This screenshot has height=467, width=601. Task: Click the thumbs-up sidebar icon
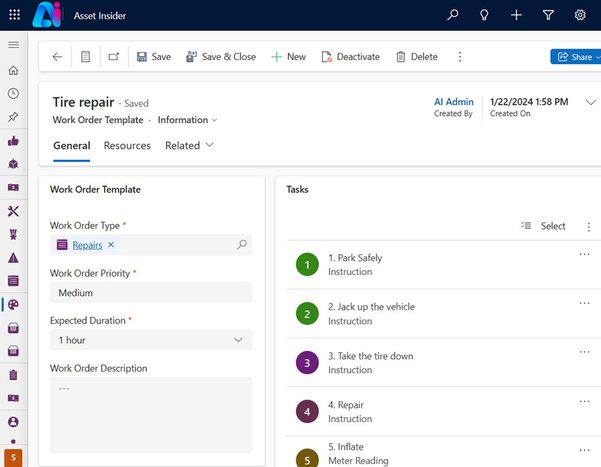(13, 141)
